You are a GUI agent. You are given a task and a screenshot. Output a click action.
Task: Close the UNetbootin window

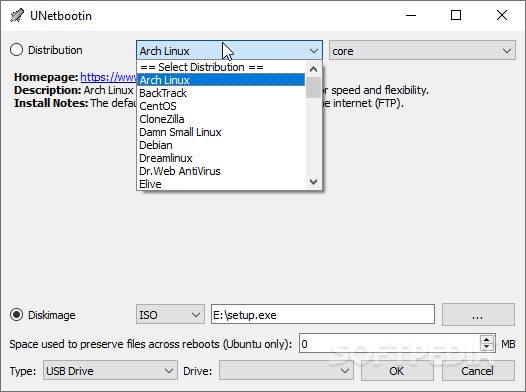pos(502,15)
